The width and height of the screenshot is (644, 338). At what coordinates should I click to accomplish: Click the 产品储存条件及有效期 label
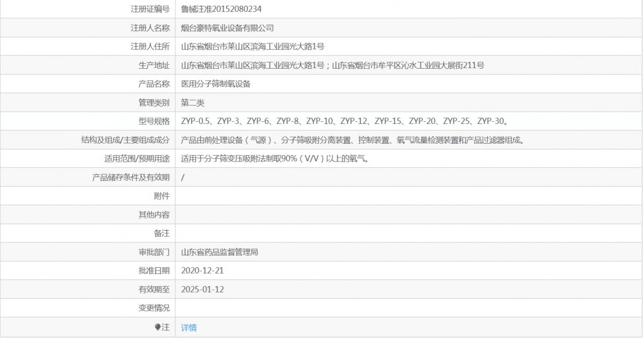131,178
